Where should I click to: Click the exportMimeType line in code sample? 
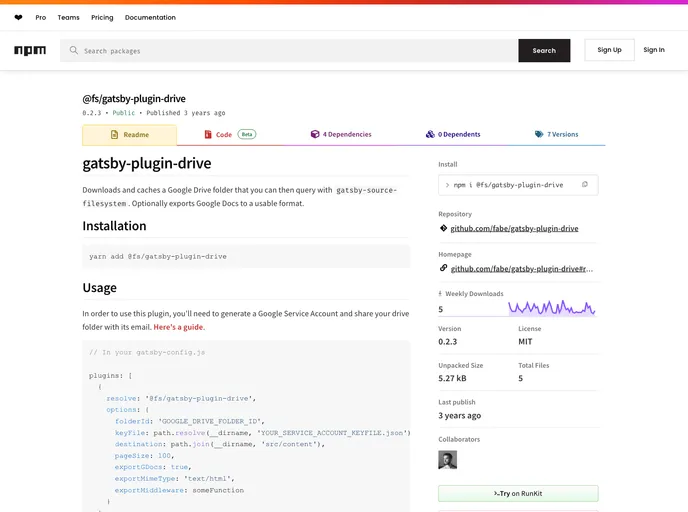[175, 479]
